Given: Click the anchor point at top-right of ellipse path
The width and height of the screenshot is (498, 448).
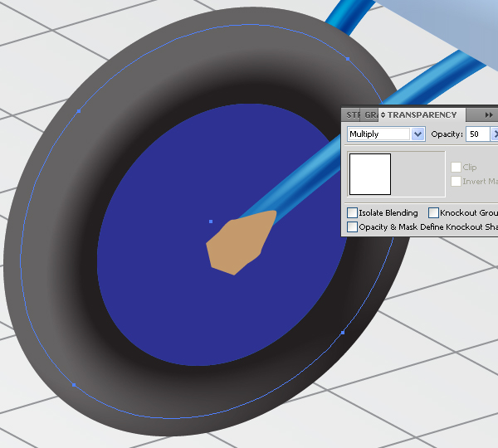Looking at the screenshot, I should 348,59.
